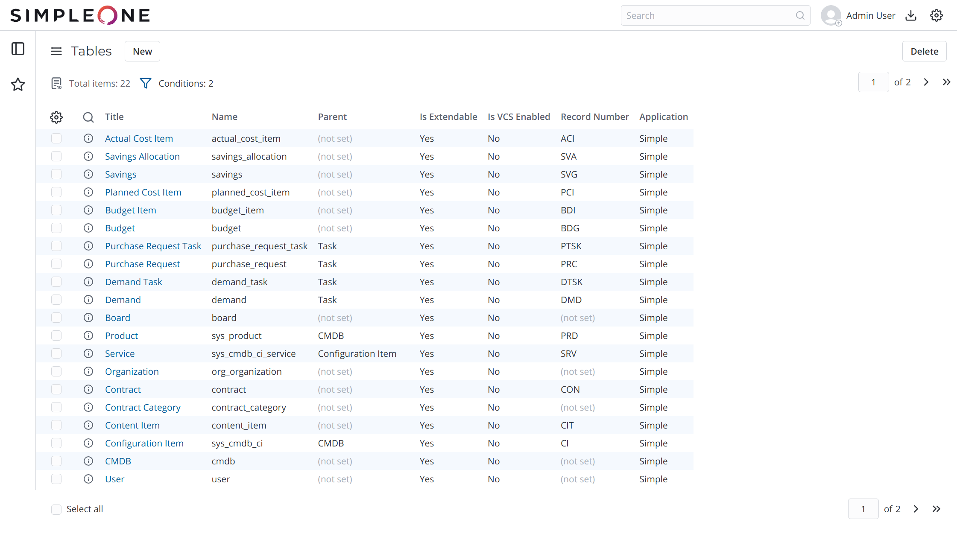Open the filter conditions icon
This screenshot has height=560, width=957.
click(x=145, y=83)
